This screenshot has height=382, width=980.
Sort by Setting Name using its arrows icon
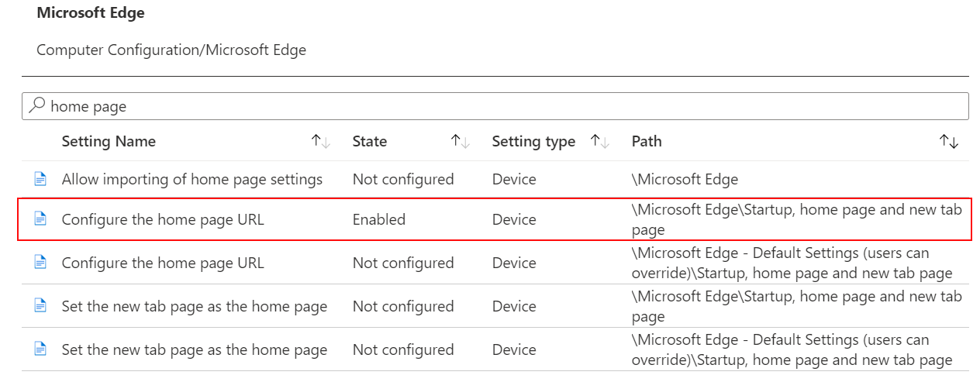[321, 141]
